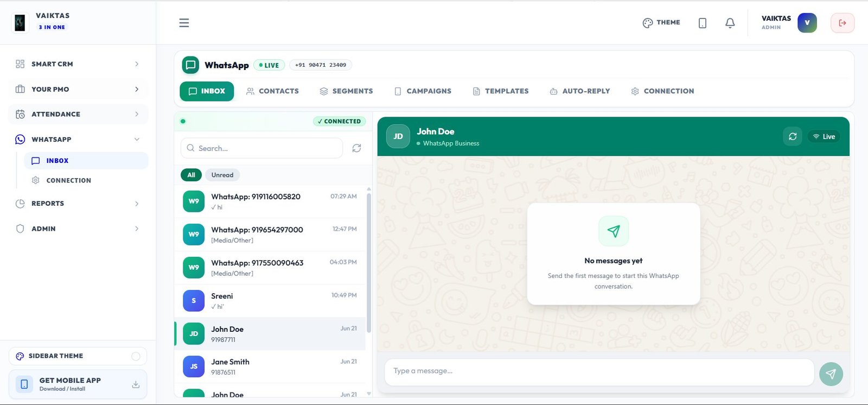The height and width of the screenshot is (405, 868).
Task: Toggle the Live status pill in chat
Action: coord(824,137)
